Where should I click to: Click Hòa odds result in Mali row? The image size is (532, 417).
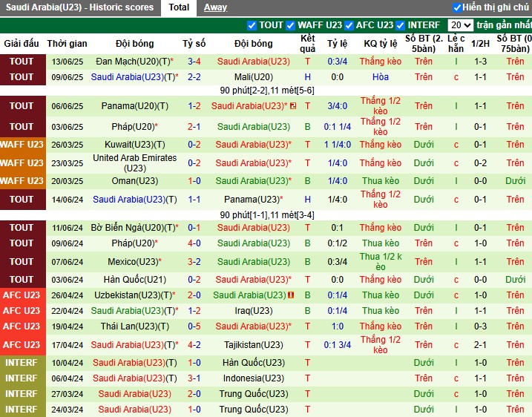tap(381, 77)
